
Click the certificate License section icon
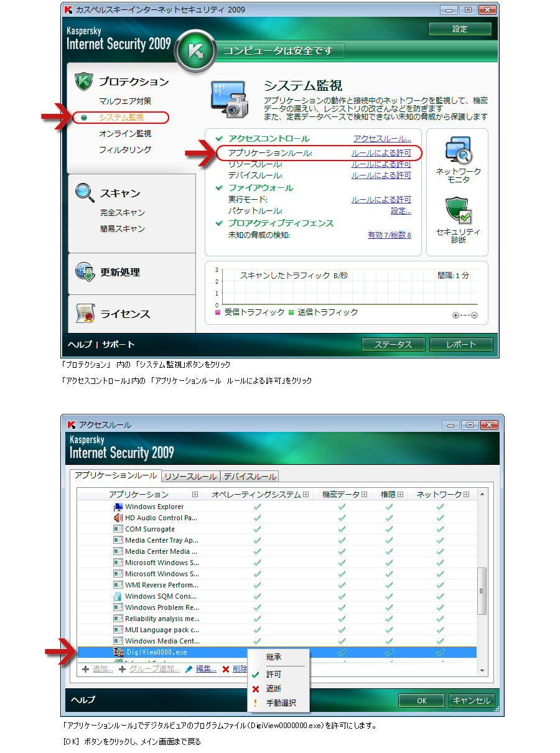pyautogui.click(x=85, y=314)
